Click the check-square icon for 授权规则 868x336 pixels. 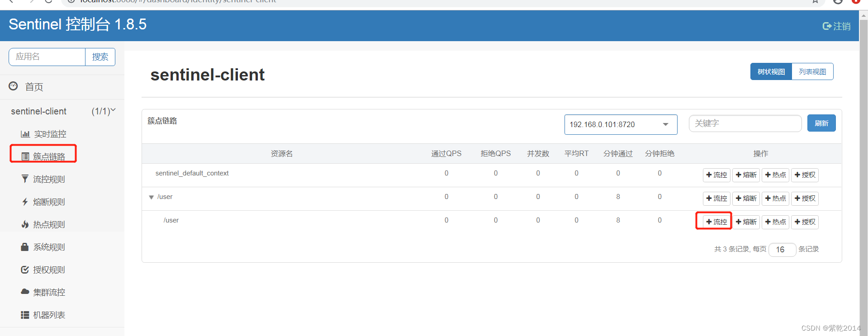[25, 270]
